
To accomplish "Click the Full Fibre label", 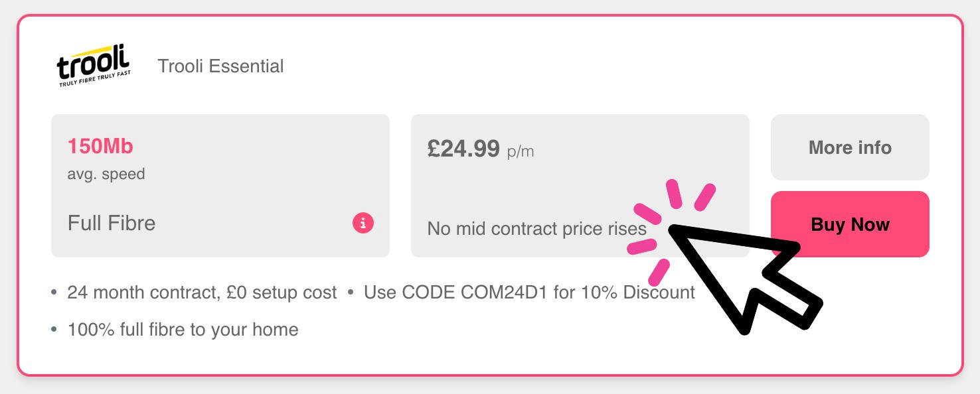I will (112, 223).
